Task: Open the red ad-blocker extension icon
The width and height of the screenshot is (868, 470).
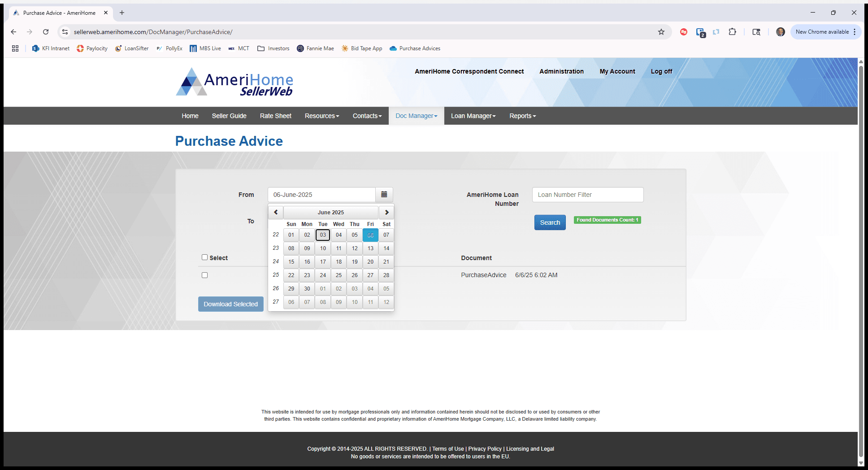Action: 684,32
